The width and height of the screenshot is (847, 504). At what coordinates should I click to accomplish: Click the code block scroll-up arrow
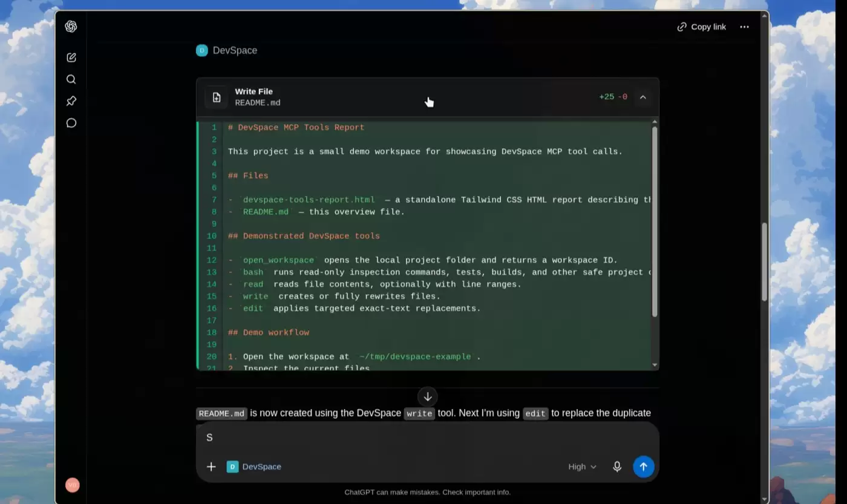[x=655, y=122]
